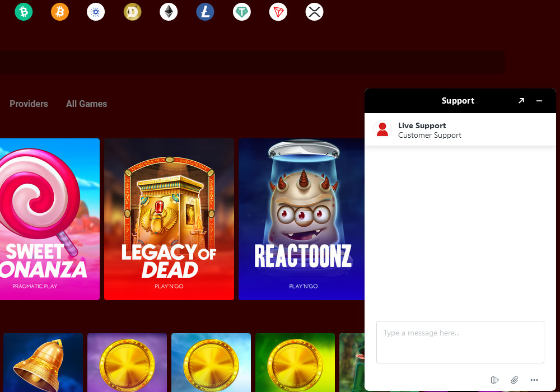Select the Bitcoin Cash green coin icon
The height and width of the screenshot is (392, 560).
(24, 12)
